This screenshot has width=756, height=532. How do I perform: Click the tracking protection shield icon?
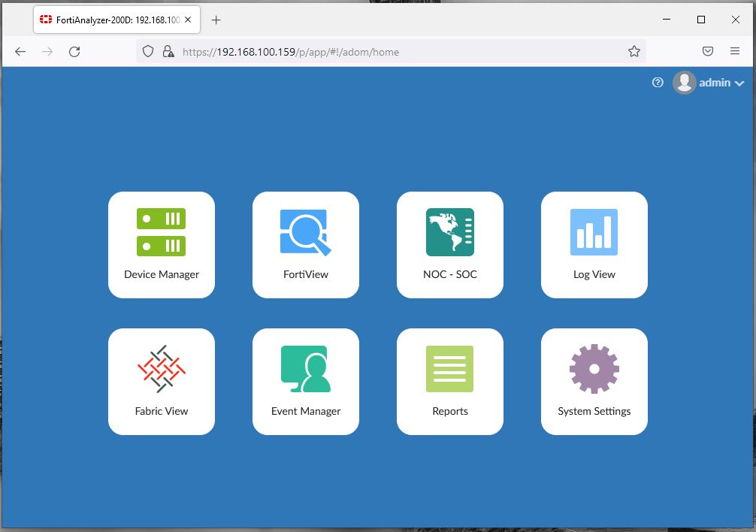(148, 52)
